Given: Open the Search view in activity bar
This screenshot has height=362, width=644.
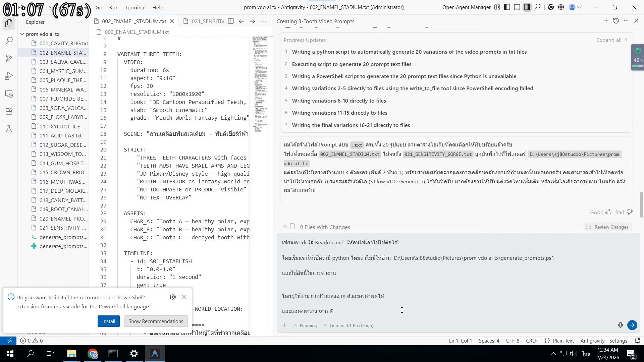Looking at the screenshot, I should coord(9,41).
